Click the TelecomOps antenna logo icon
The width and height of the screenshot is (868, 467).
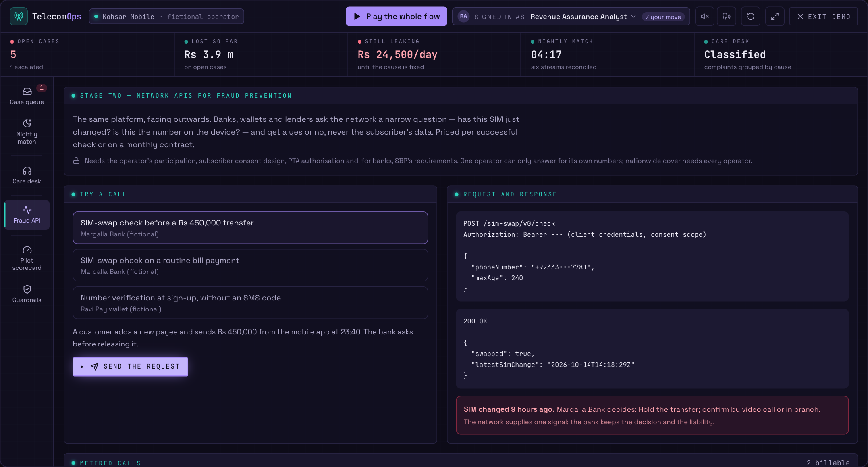[19, 17]
